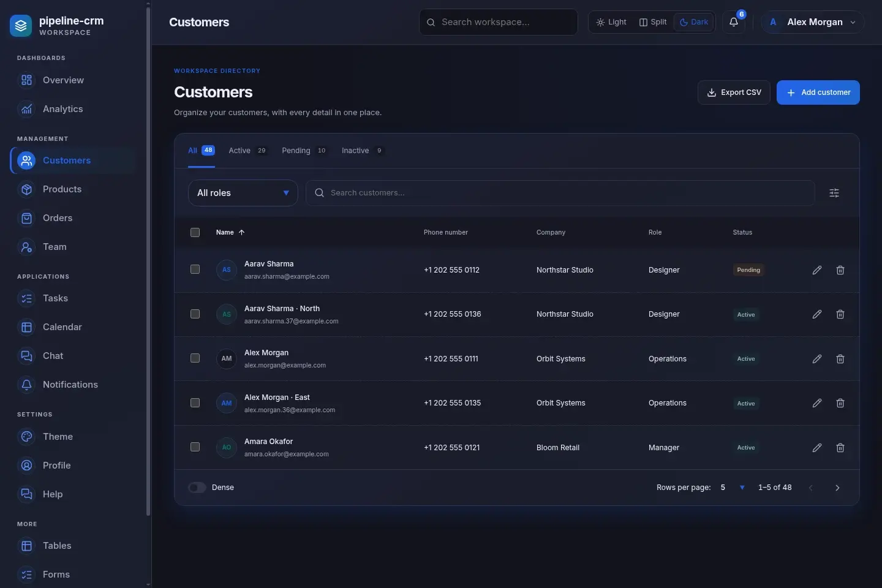Select the Active tab
Image resolution: width=882 pixels, height=588 pixels.
click(248, 151)
